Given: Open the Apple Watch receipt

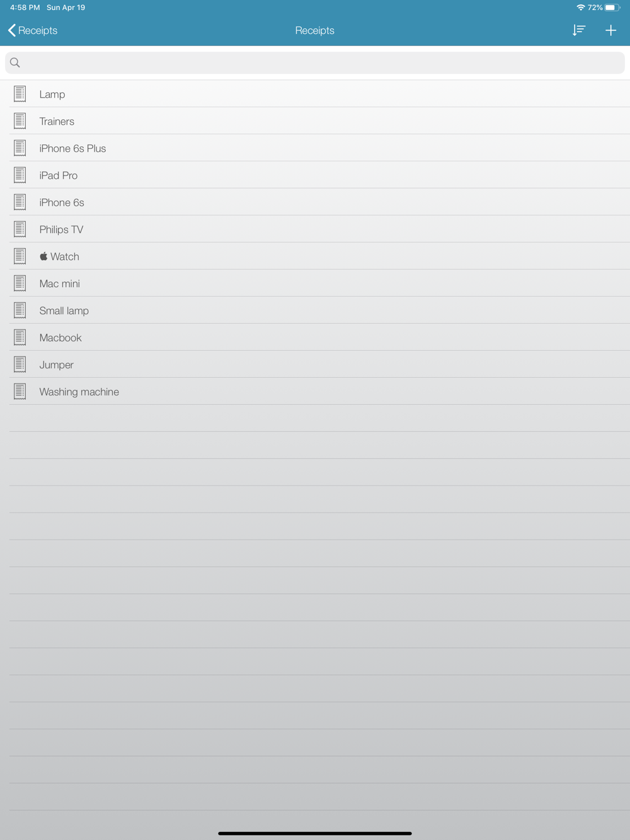Looking at the screenshot, I should click(319, 256).
